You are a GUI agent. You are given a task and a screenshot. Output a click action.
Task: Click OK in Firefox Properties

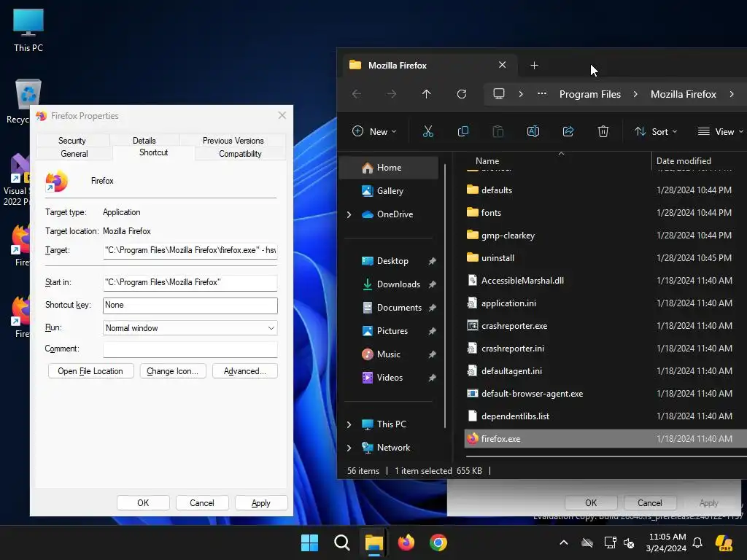(x=143, y=503)
